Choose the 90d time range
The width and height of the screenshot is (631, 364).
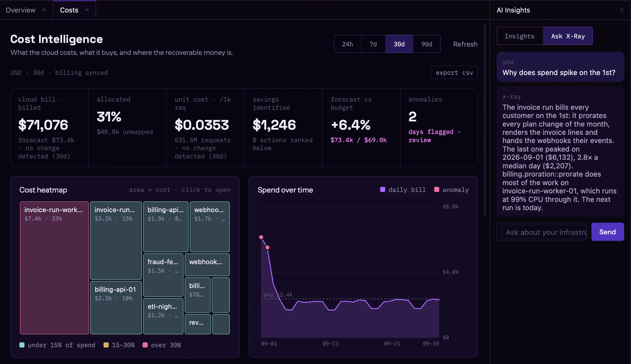[427, 44]
